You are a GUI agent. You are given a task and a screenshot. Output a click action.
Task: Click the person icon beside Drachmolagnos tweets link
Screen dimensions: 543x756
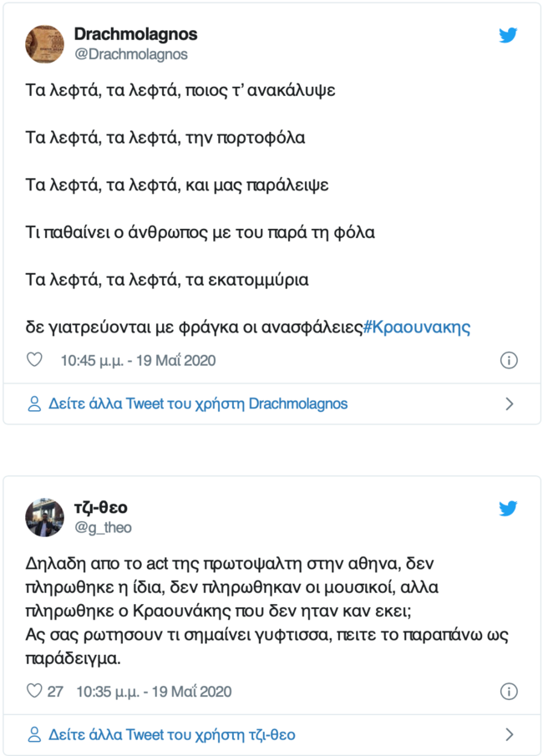[34, 404]
